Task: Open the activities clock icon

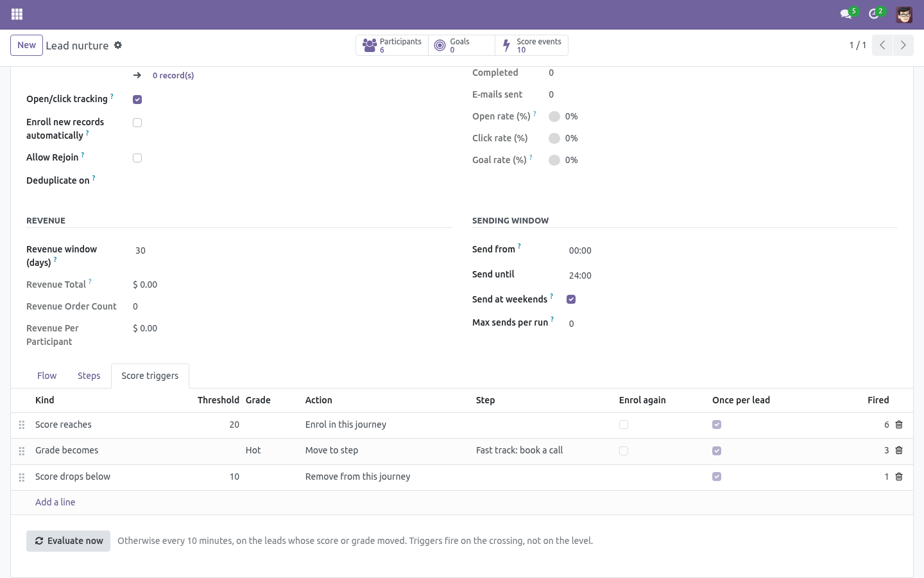Action: click(x=873, y=14)
